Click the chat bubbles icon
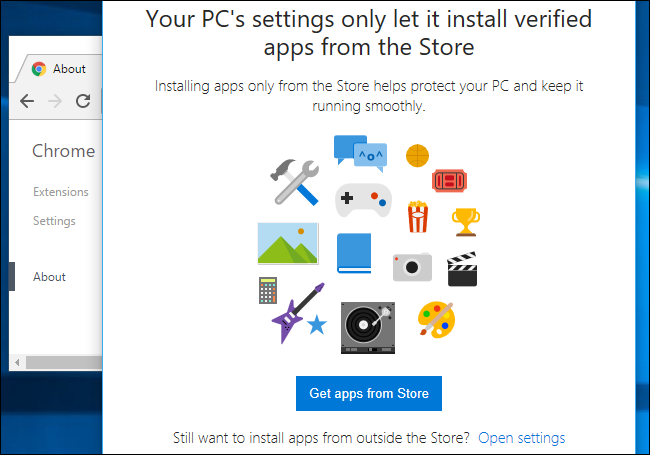This screenshot has height=455, width=650. [x=360, y=152]
